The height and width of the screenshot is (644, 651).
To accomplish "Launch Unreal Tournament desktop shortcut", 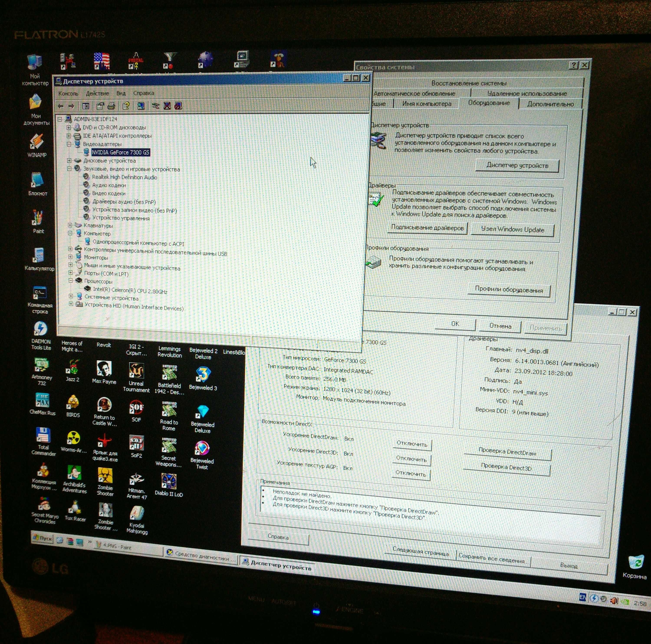I will pyautogui.click(x=136, y=378).
